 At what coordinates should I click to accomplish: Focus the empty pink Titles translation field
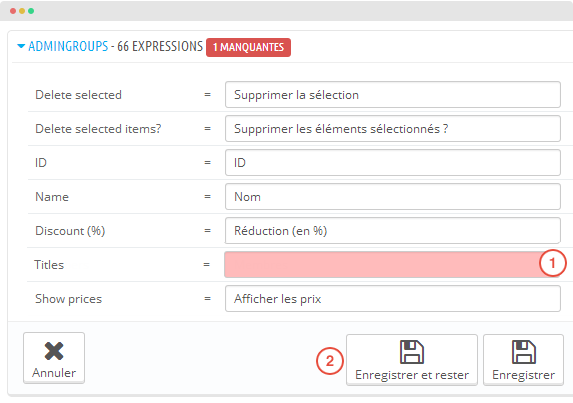392,265
